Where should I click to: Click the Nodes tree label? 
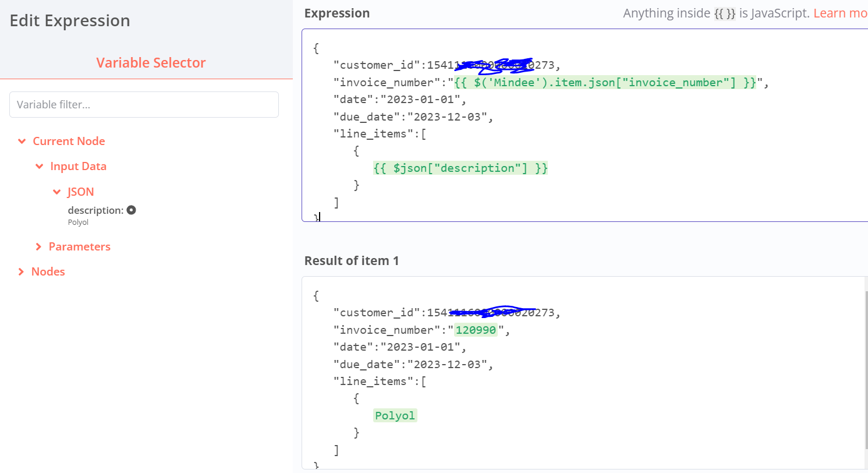coord(48,272)
